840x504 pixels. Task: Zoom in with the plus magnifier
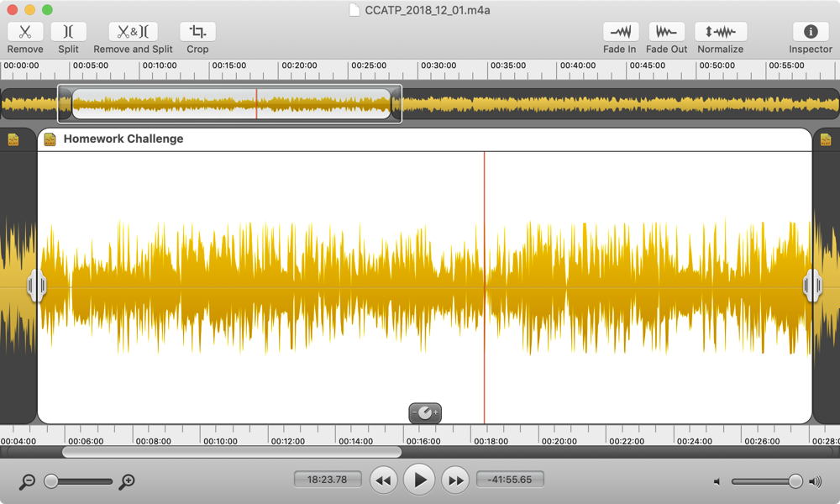click(x=127, y=481)
